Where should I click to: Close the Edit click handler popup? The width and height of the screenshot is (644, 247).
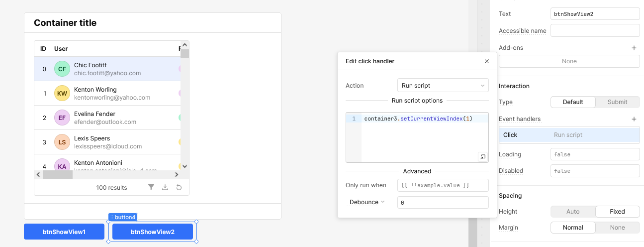click(x=487, y=61)
